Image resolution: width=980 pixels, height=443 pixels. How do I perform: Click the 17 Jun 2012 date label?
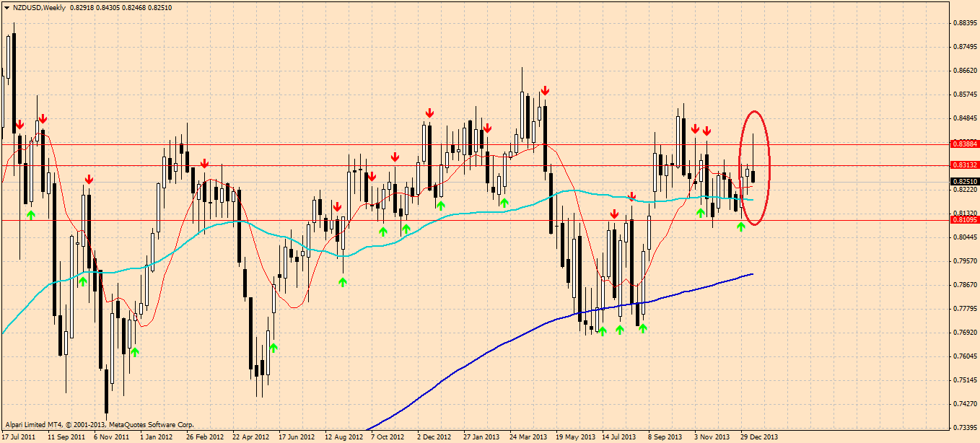pyautogui.click(x=297, y=437)
